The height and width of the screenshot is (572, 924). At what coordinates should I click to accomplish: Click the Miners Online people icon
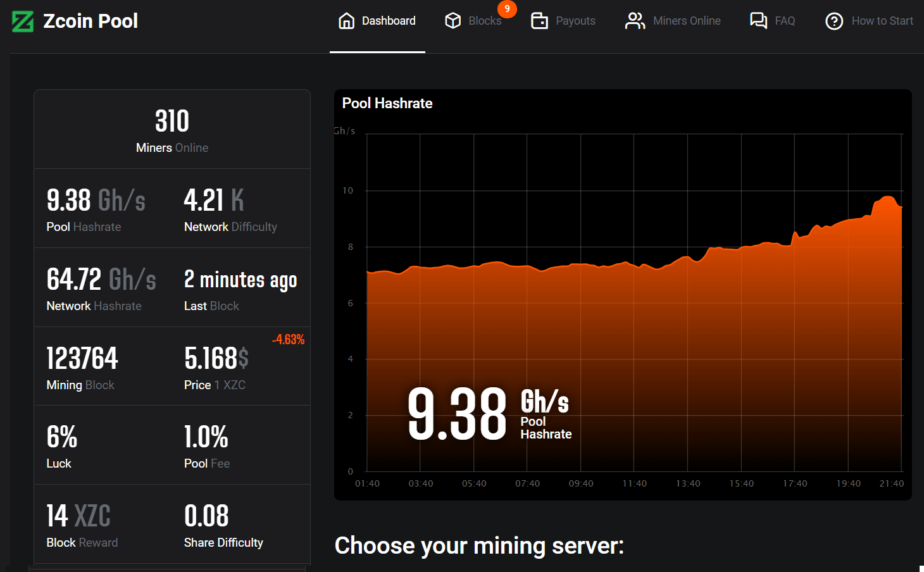point(635,21)
